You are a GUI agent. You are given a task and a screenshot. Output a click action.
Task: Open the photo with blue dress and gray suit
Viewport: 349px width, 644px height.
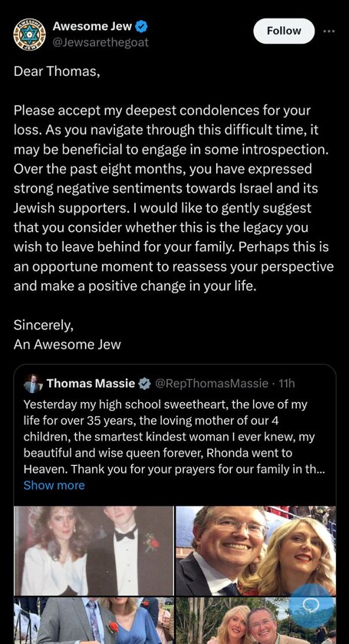point(94,621)
